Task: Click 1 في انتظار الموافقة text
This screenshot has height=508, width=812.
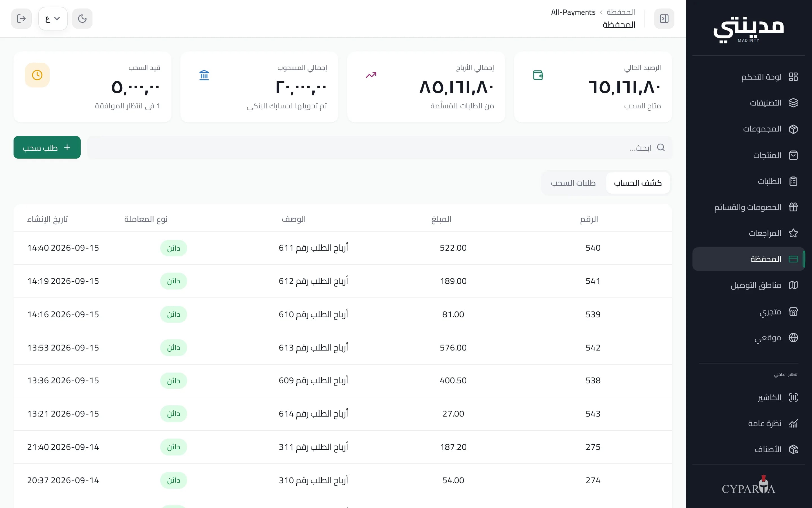Action: pos(127,106)
